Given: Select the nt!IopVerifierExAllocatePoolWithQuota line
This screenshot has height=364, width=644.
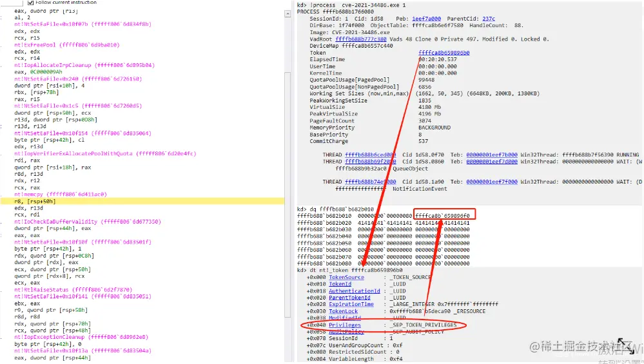Looking at the screenshot, I should click(105, 153).
